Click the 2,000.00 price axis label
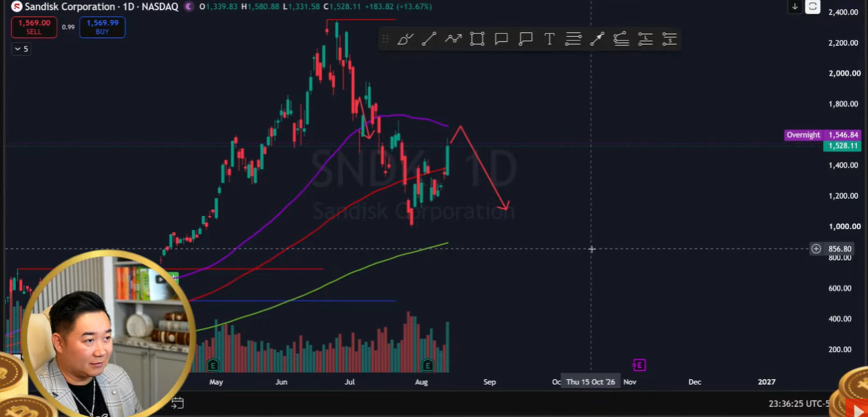The height and width of the screenshot is (417, 868). (844, 73)
